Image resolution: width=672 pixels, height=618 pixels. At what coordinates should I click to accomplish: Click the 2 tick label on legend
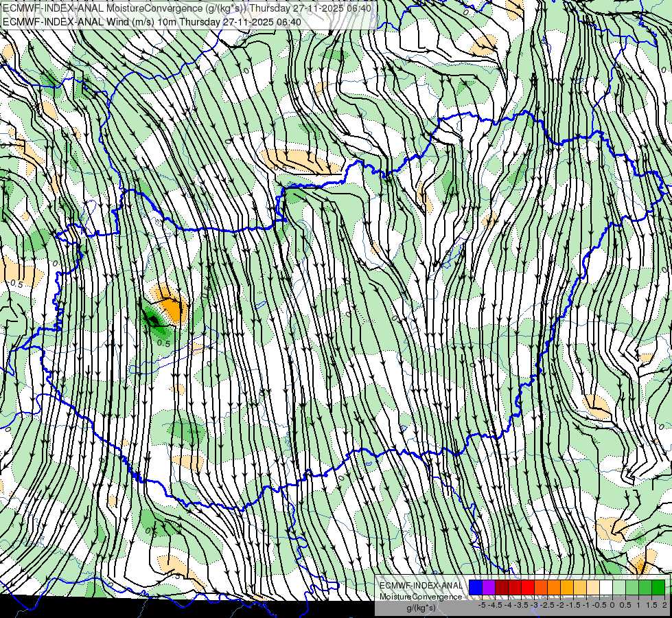coord(664,605)
